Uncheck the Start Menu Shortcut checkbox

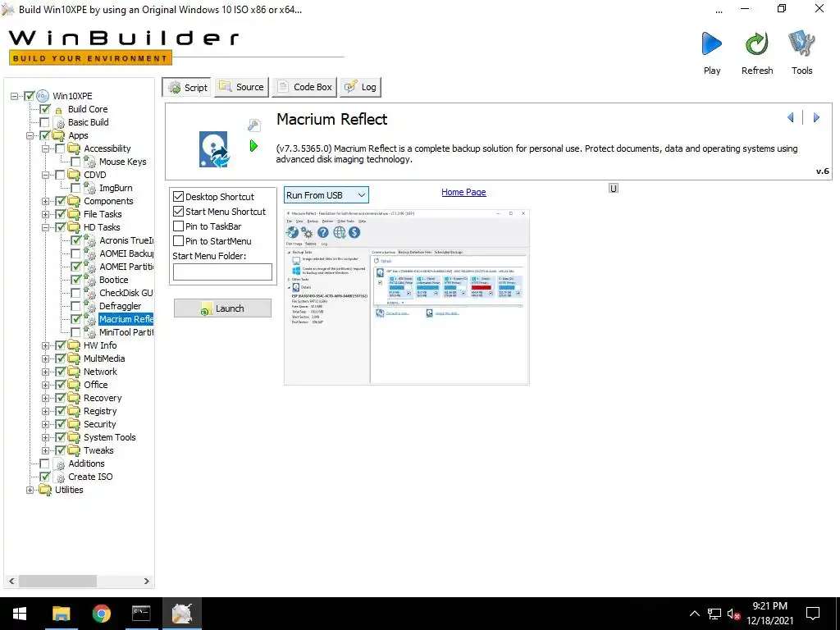[x=178, y=212]
